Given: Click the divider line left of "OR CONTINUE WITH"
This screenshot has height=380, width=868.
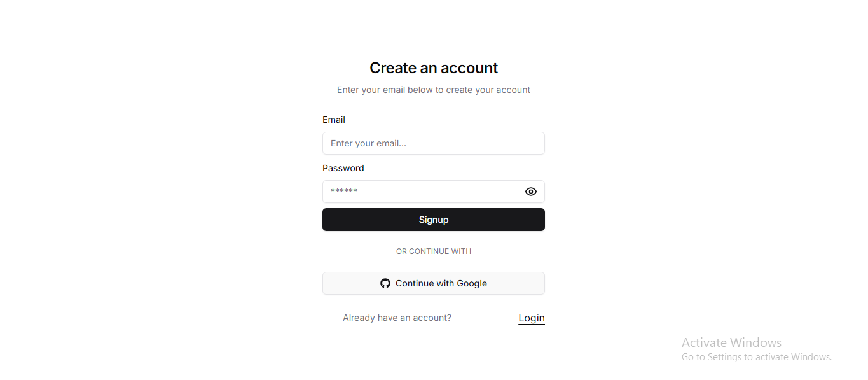Looking at the screenshot, I should [357, 251].
